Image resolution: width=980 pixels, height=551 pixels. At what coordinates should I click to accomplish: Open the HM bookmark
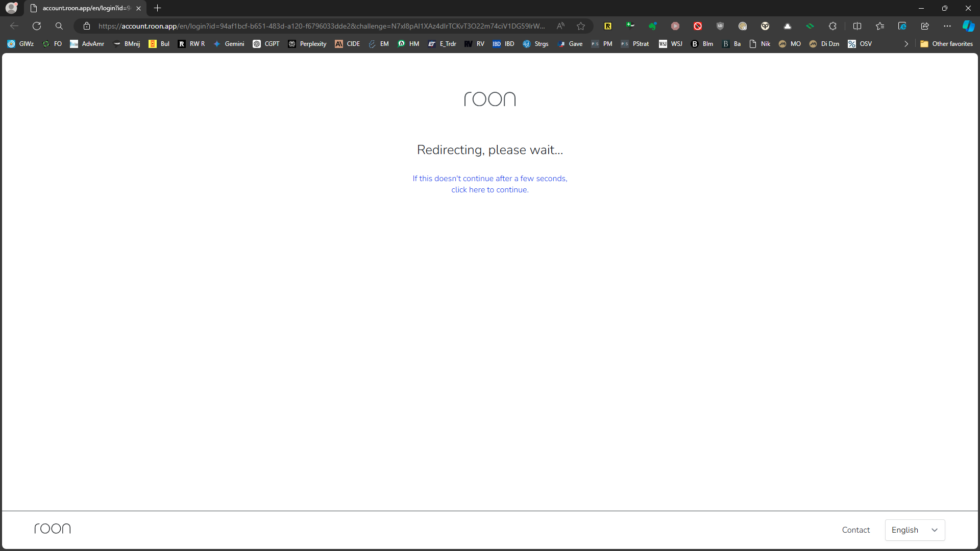409,44
